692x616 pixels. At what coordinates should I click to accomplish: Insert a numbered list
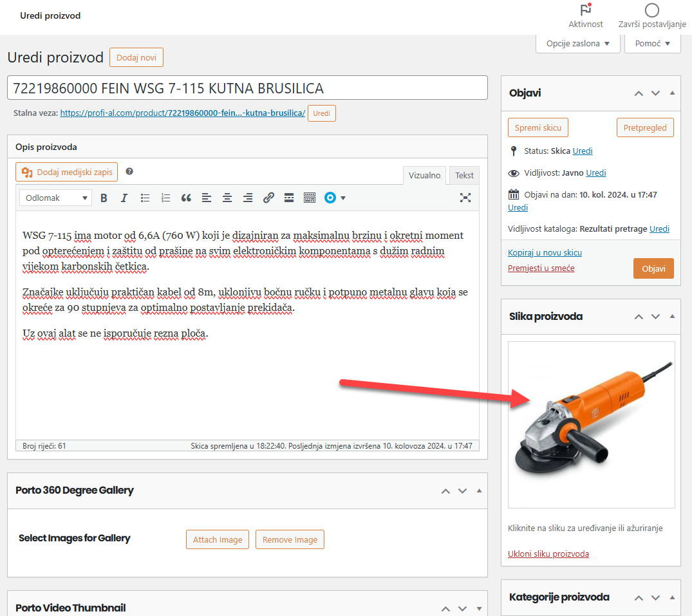pyautogui.click(x=166, y=198)
